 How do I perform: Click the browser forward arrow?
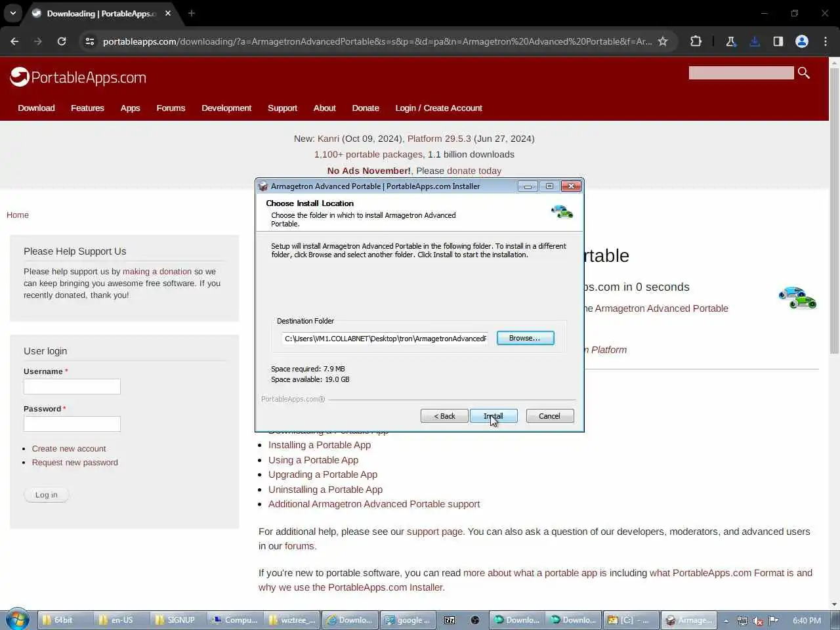[x=37, y=41]
